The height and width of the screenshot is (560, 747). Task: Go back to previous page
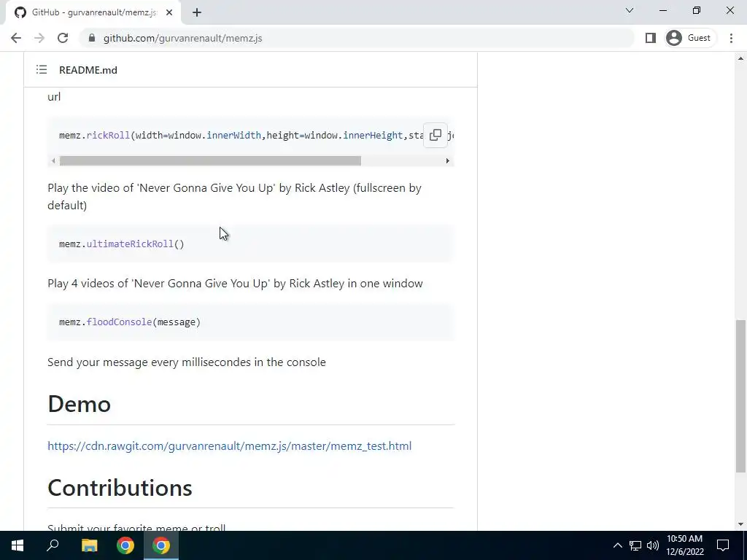pyautogui.click(x=16, y=38)
